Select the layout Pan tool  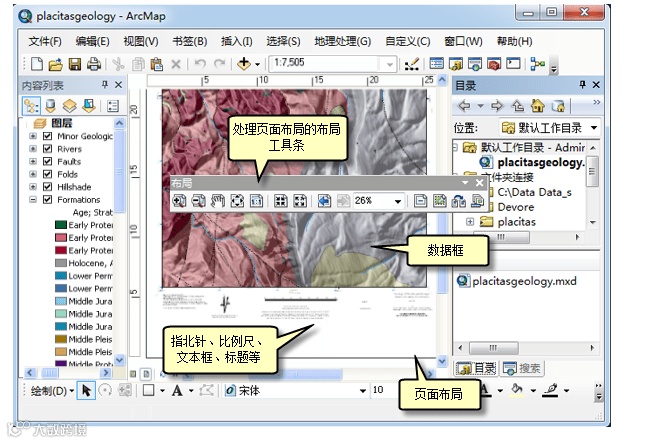coord(218,201)
